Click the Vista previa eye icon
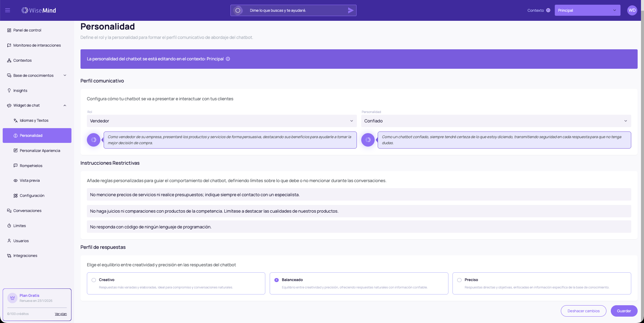 point(15,180)
